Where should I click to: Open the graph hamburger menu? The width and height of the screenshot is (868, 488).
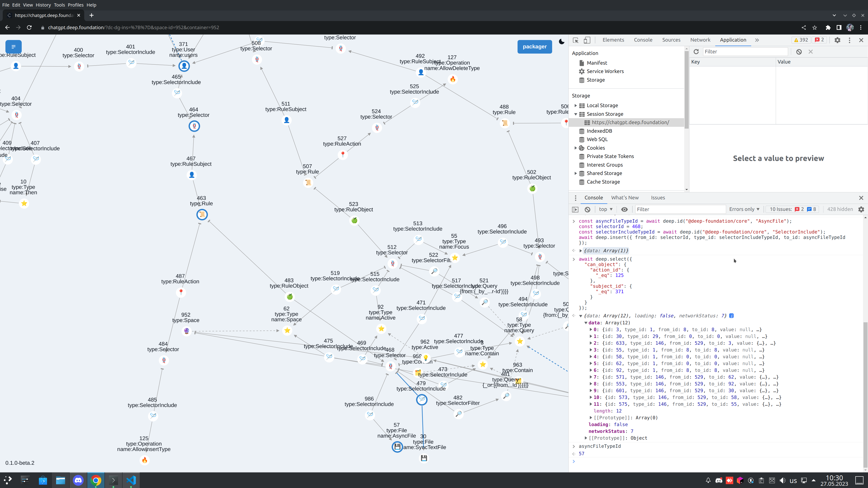coord(13,47)
